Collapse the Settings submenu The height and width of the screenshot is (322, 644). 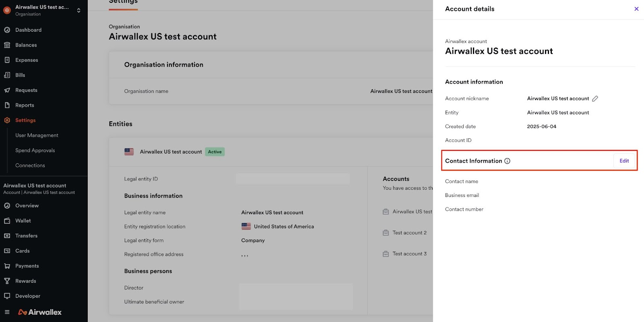coord(25,120)
